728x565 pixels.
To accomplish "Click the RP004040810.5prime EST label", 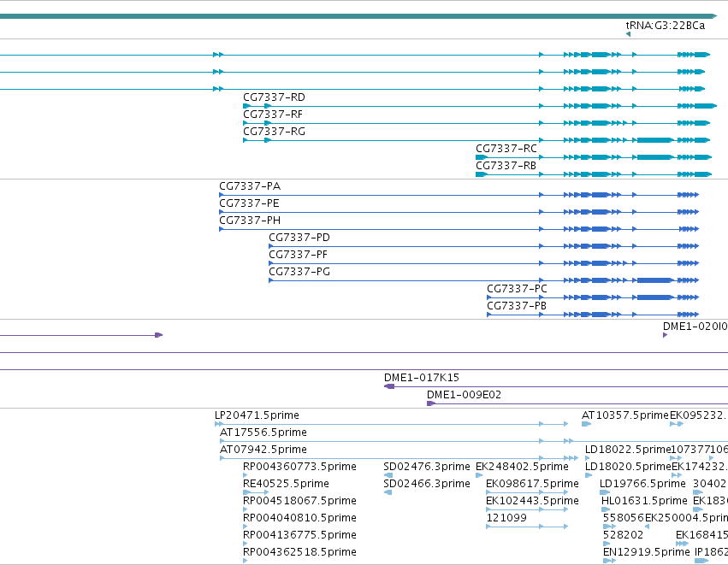I will pos(299,518).
